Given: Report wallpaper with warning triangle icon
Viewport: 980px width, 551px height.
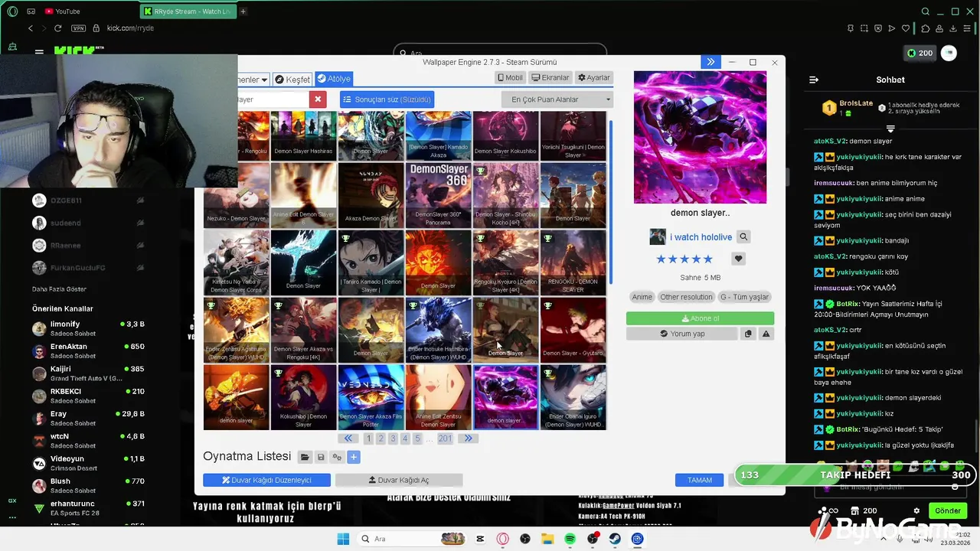Looking at the screenshot, I should (x=766, y=334).
